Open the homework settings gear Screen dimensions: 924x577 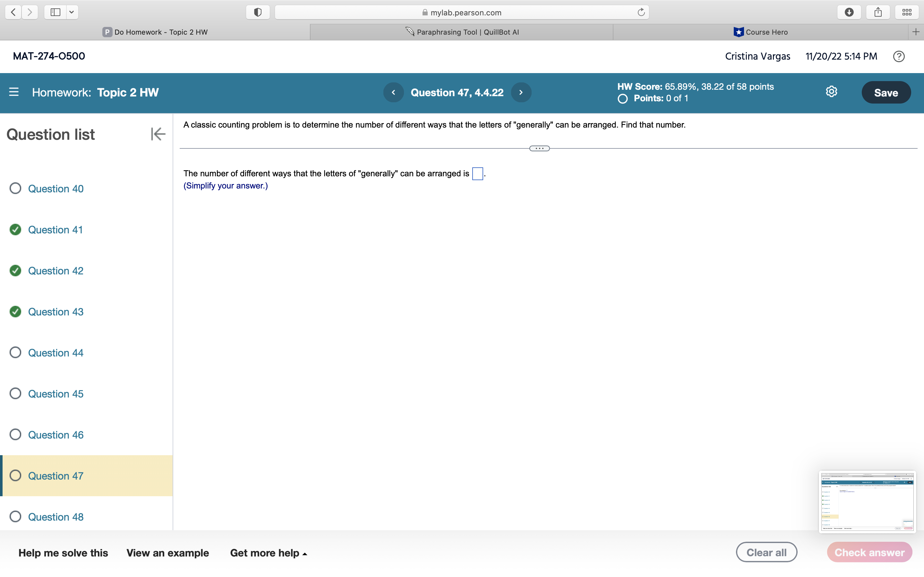click(831, 92)
